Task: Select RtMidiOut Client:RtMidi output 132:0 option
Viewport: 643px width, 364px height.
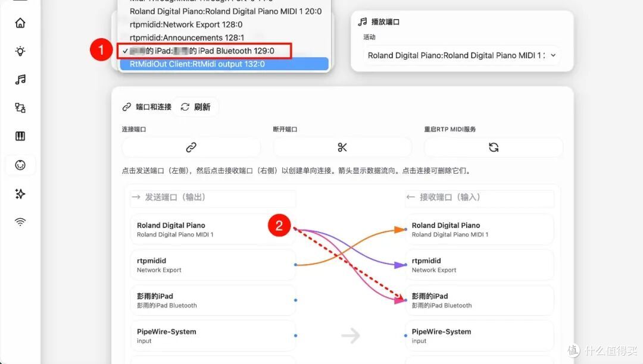Action: click(x=224, y=64)
